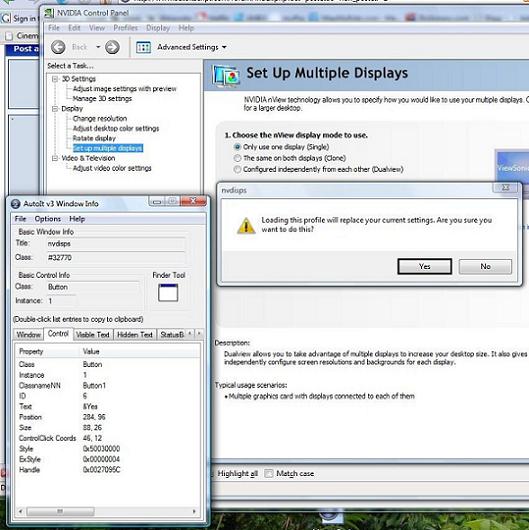The height and width of the screenshot is (530, 529).
Task: Open the View menu in NVIDIA Control Panel
Action: tap(97, 28)
